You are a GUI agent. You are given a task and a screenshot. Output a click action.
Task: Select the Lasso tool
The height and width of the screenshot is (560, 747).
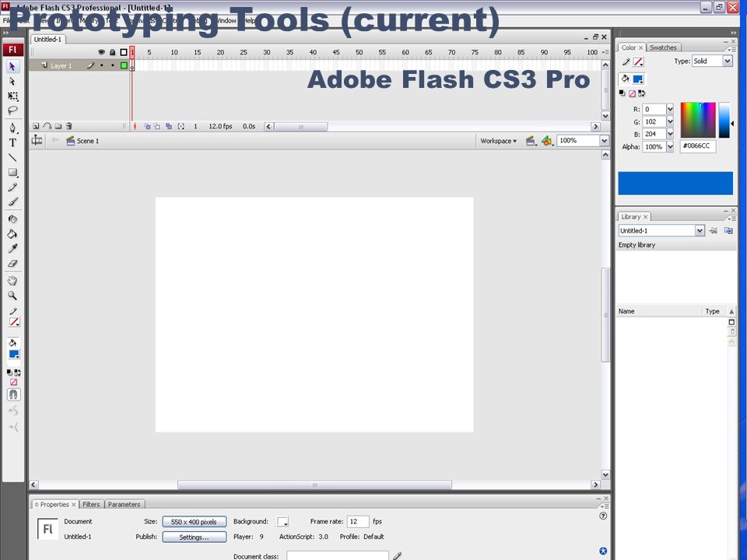[13, 111]
